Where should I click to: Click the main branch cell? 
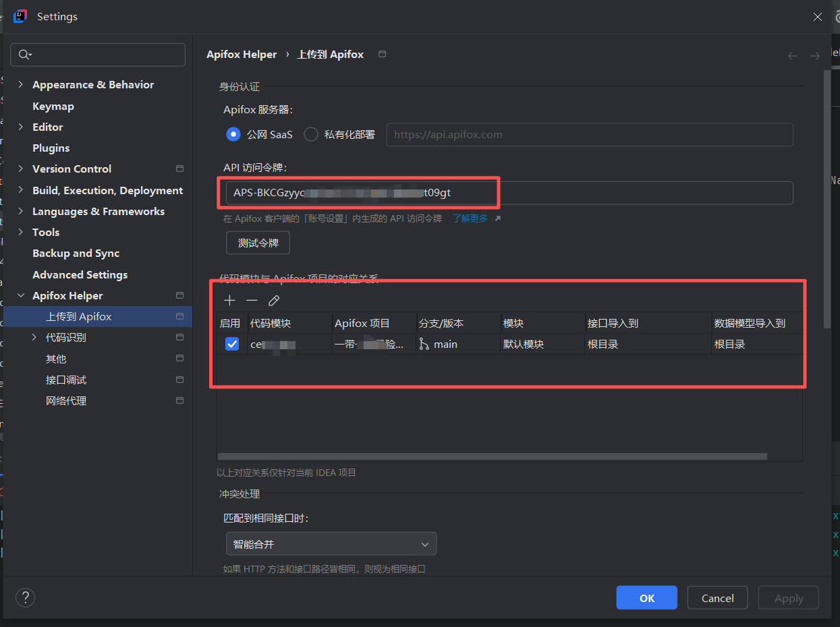coord(458,344)
